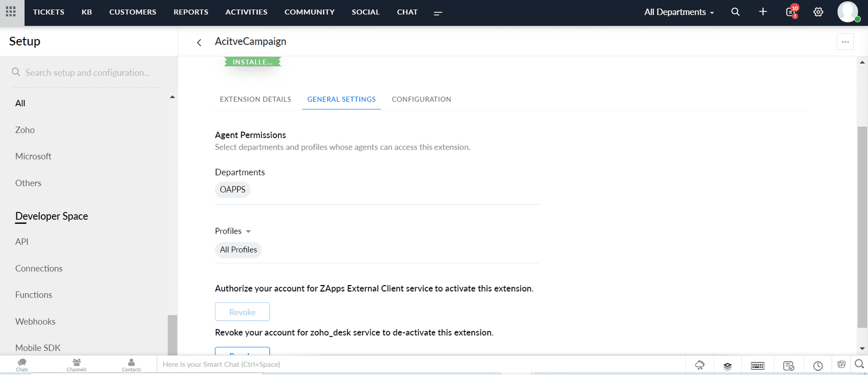This screenshot has width=868, height=375.
Task: Click the calendar-check icon in bottom bar
Action: (x=789, y=366)
